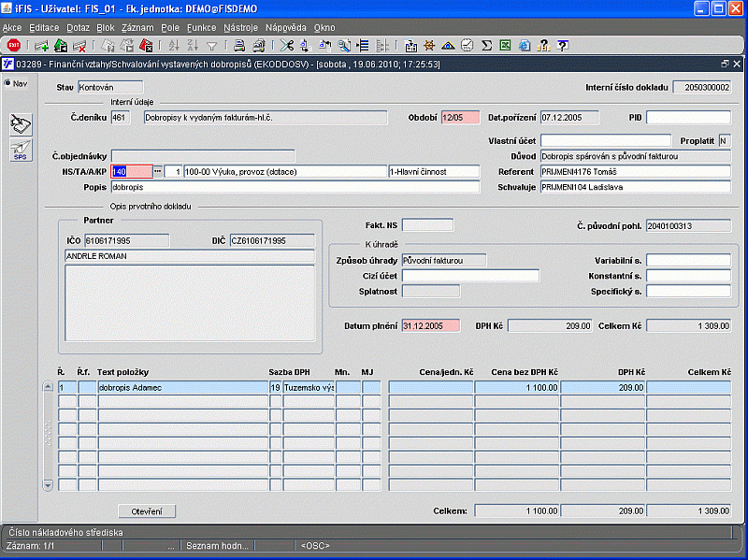Image resolution: width=748 pixels, height=560 pixels.
Task: Open the Pole menu
Action: pos(170,28)
